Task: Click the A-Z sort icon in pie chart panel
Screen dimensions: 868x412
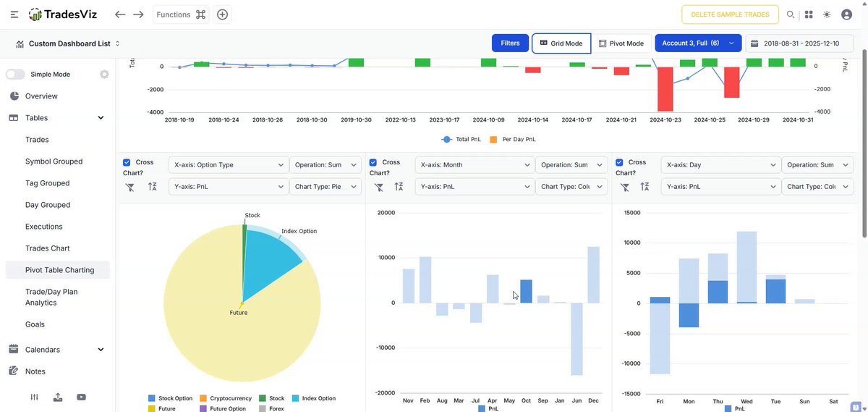Action: tap(153, 187)
